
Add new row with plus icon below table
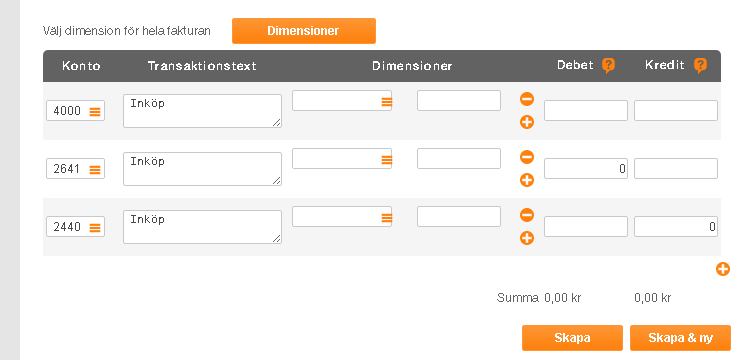tap(723, 269)
